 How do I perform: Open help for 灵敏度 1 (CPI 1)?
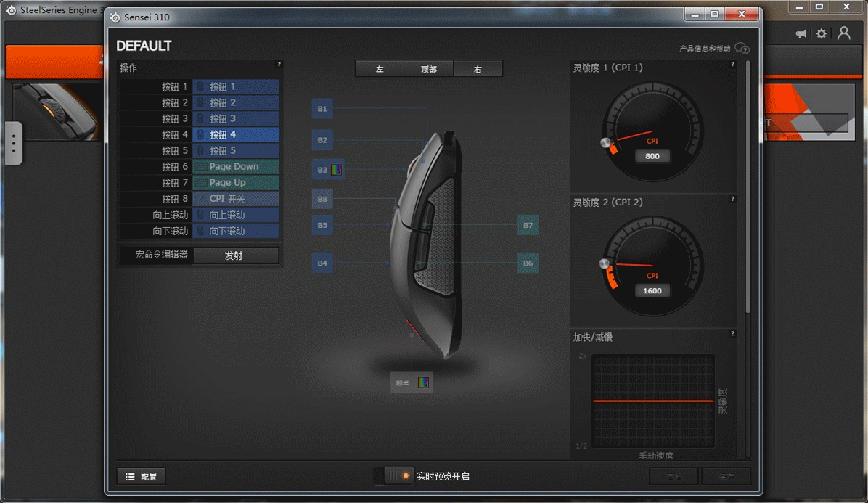tap(732, 64)
